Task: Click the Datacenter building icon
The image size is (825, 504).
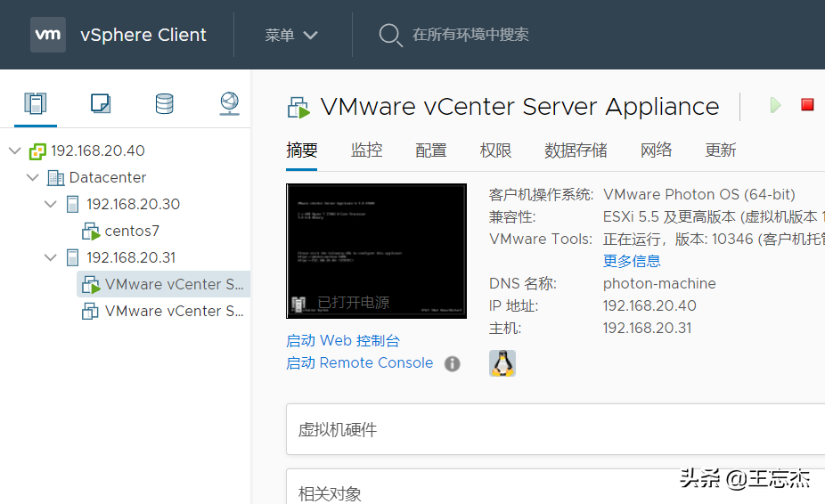Action: (x=56, y=178)
